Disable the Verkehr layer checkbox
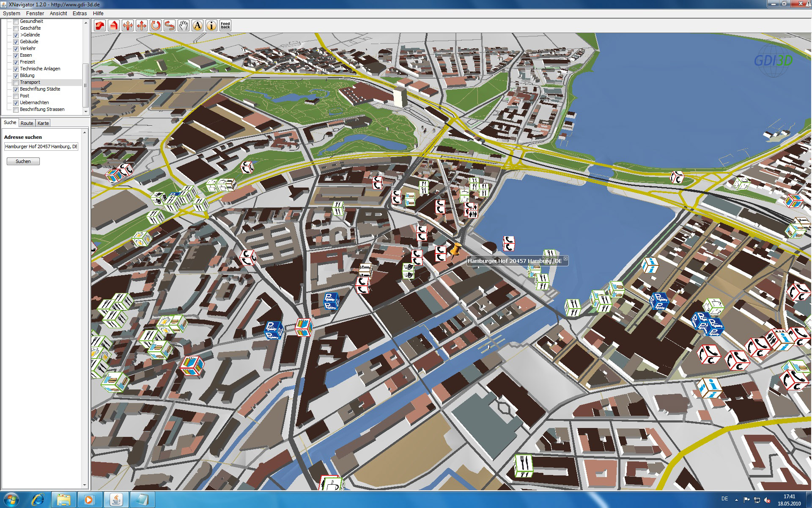 [16, 49]
